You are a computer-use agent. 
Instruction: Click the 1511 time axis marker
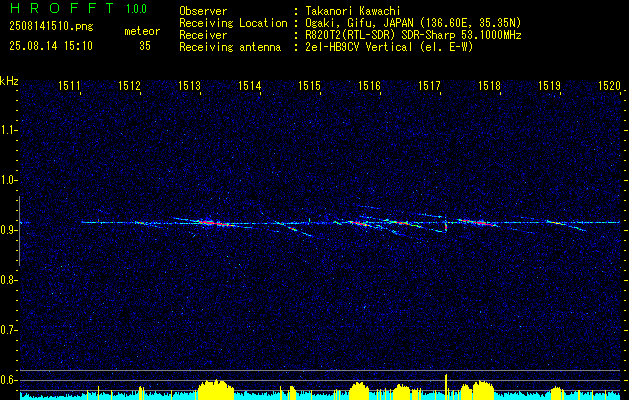[x=69, y=85]
